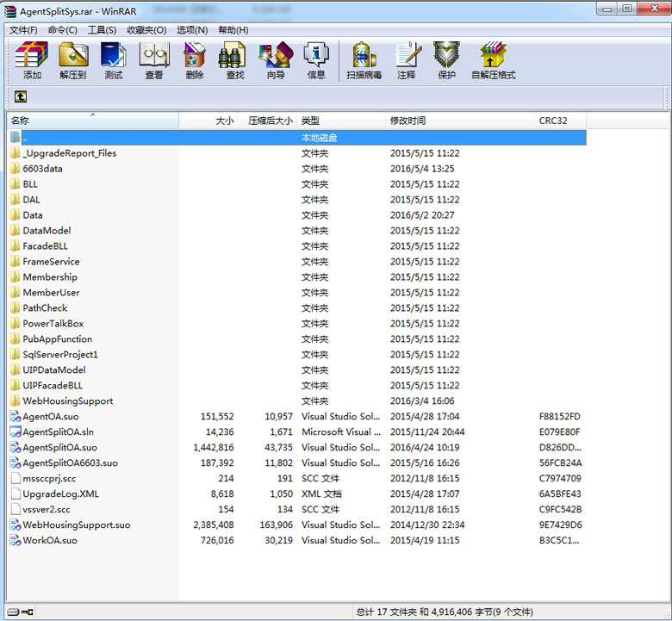Launch the Wizard (向导) tool
This screenshot has height=621, width=672.
click(276, 60)
